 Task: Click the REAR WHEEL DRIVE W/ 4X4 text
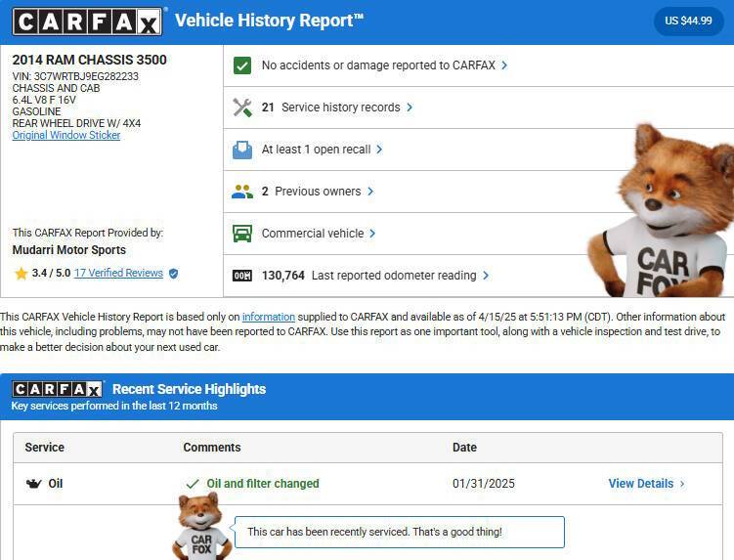point(76,123)
